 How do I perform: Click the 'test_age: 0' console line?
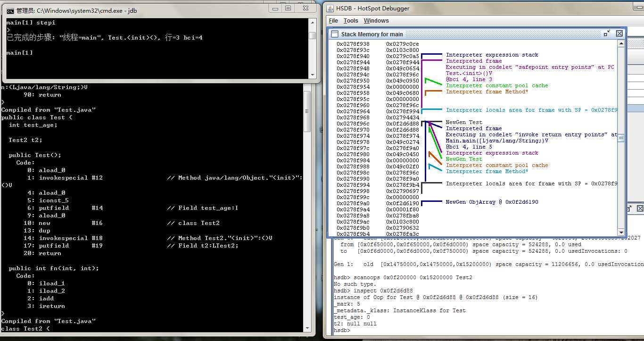coord(352,317)
